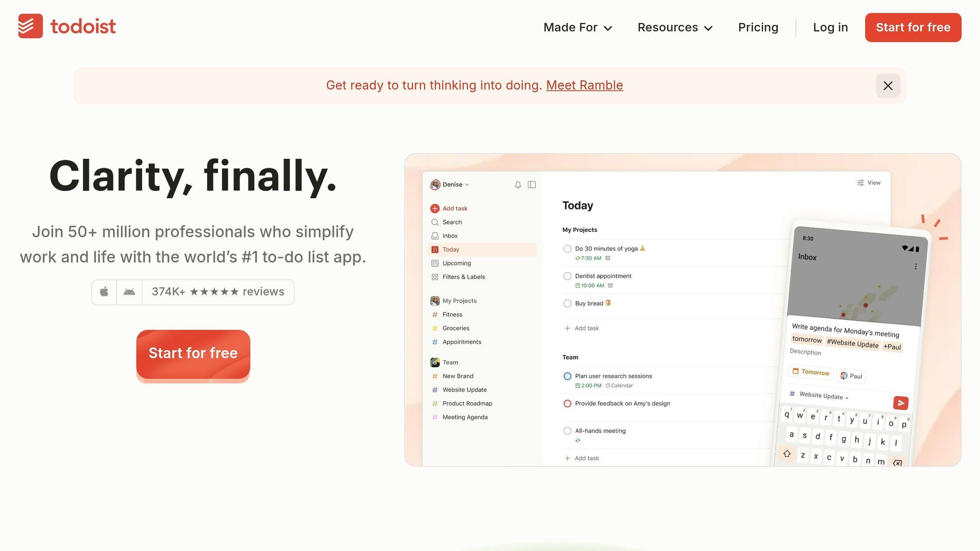Open Search in the sidebar
This screenshot has height=551, width=980.
[x=452, y=222]
